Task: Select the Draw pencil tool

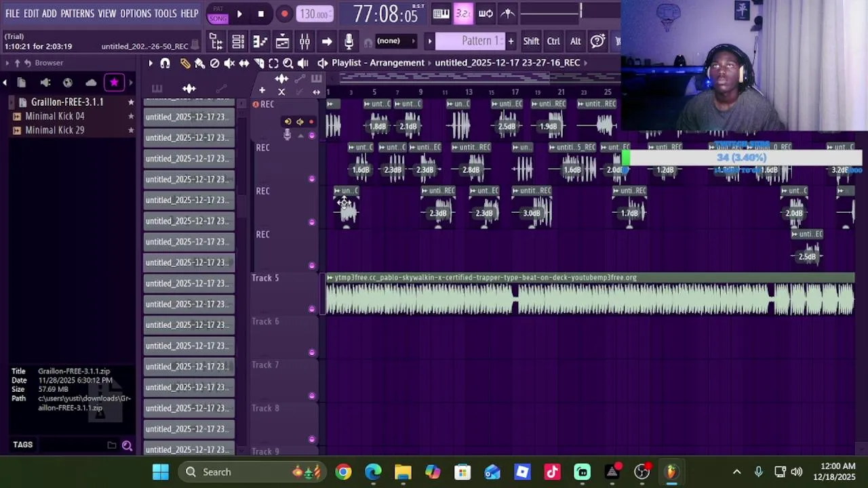Action: click(185, 63)
